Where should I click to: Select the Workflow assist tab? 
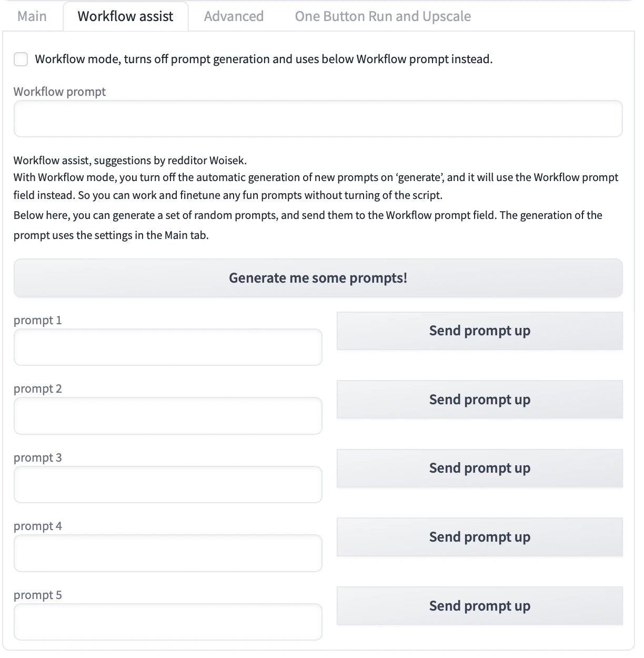point(125,16)
